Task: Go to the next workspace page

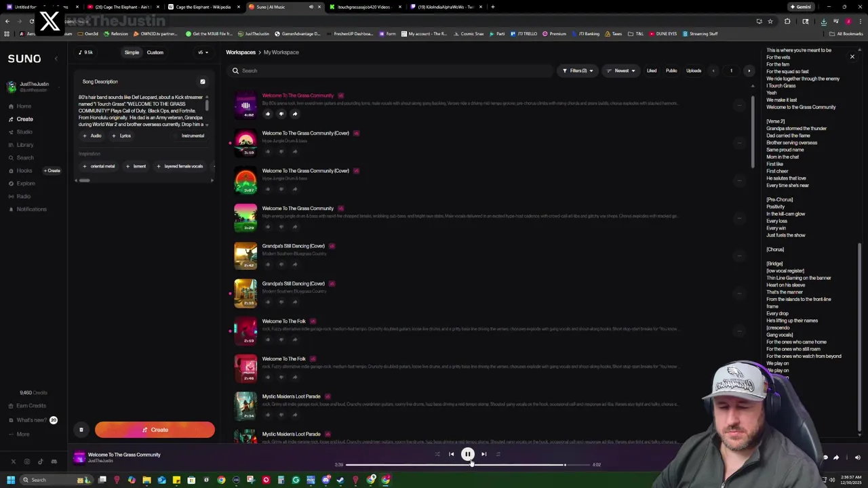Action: [749, 70]
